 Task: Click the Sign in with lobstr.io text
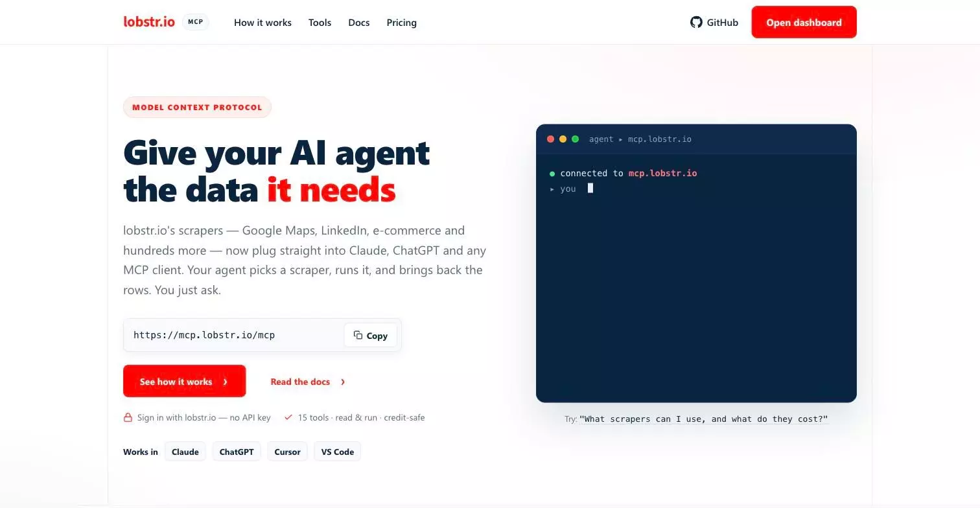pos(204,417)
